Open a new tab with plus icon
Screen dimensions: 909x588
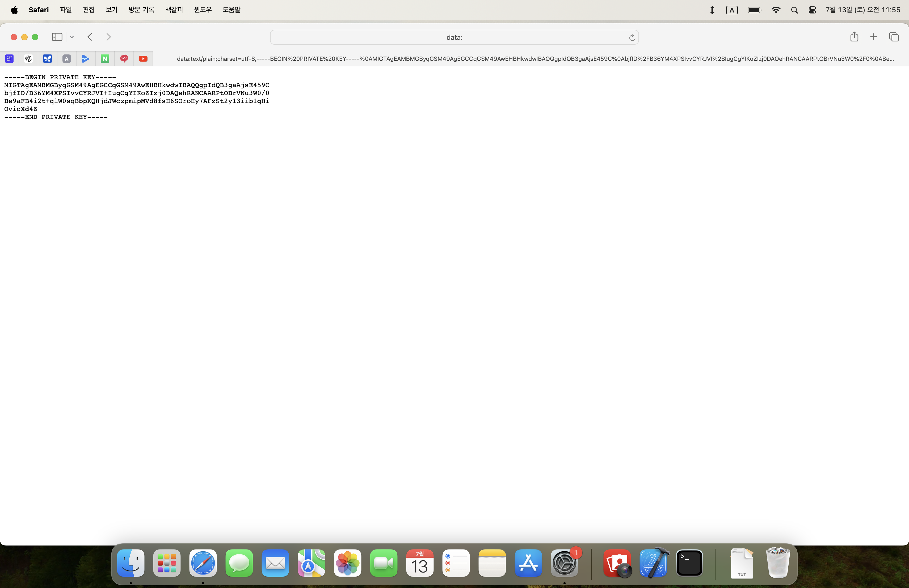(873, 37)
